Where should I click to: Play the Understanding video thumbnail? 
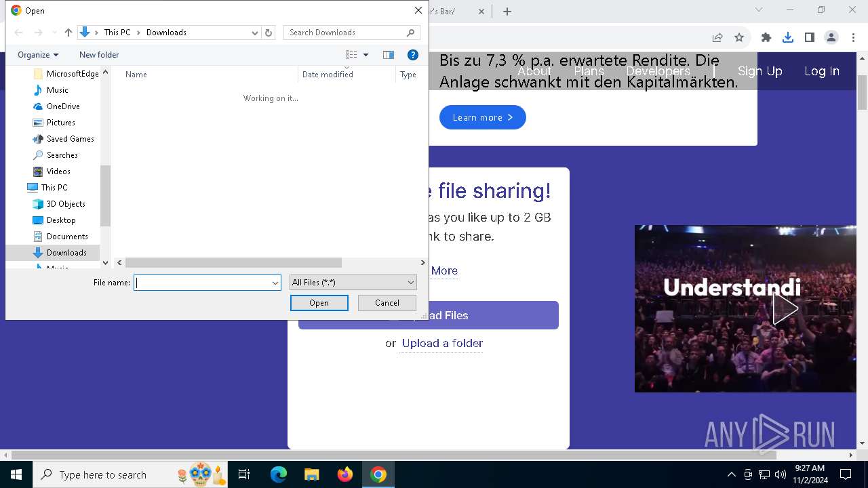click(785, 309)
